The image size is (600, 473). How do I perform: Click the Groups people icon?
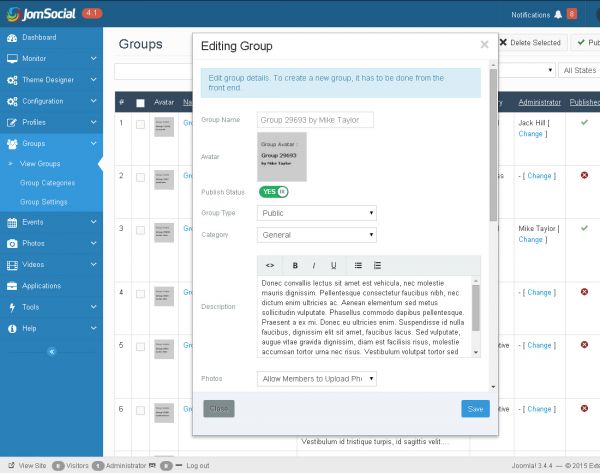click(12, 144)
